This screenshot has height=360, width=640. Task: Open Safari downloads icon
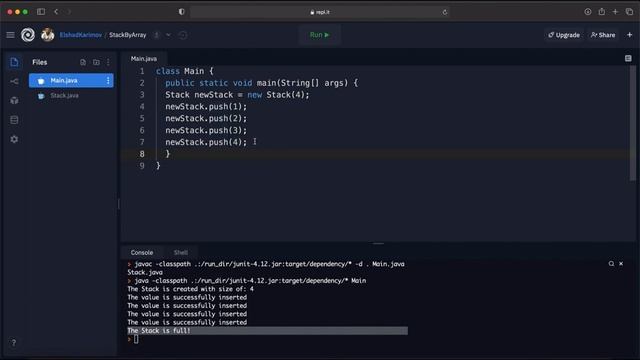tap(588, 12)
